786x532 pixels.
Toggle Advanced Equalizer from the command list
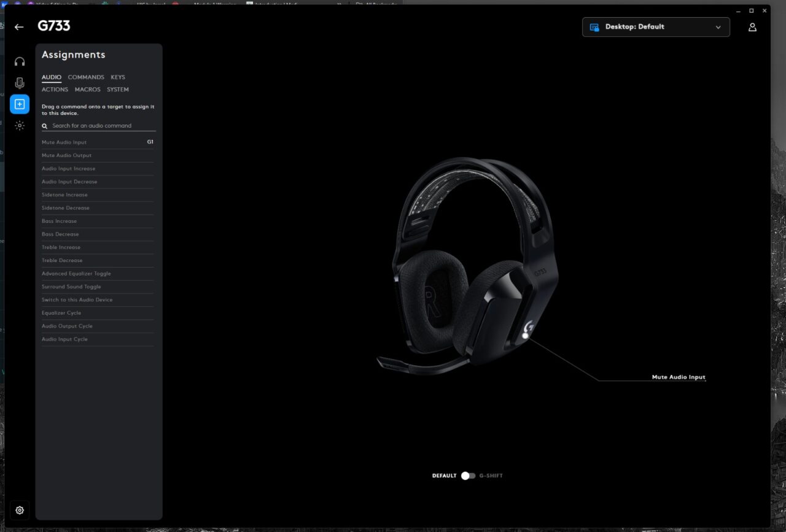(x=76, y=273)
